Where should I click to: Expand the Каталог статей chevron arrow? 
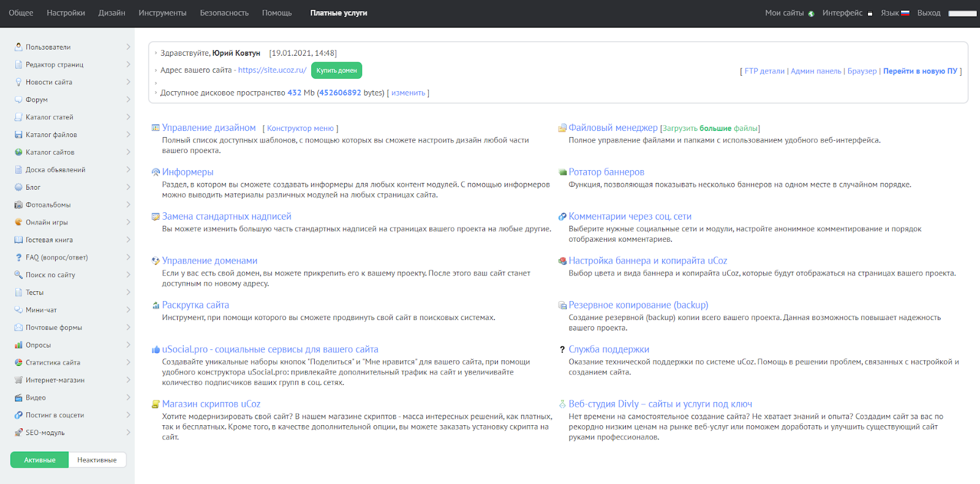click(x=128, y=117)
